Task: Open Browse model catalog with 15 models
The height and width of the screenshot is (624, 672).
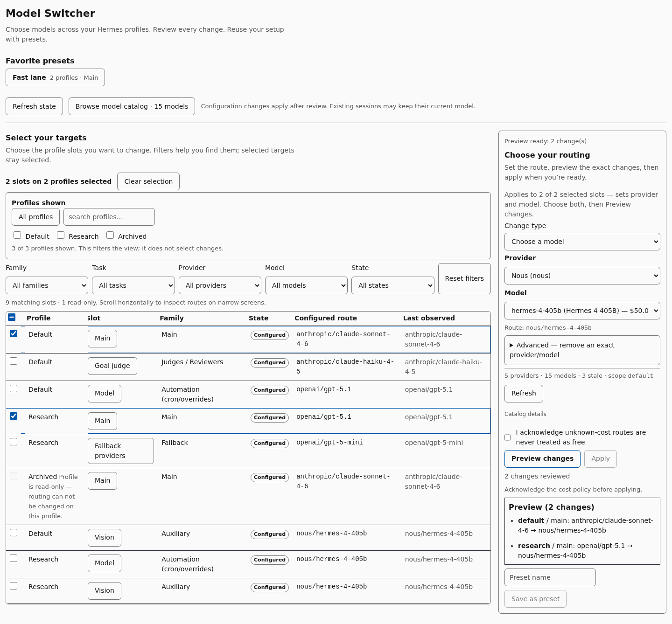Action: point(132,106)
